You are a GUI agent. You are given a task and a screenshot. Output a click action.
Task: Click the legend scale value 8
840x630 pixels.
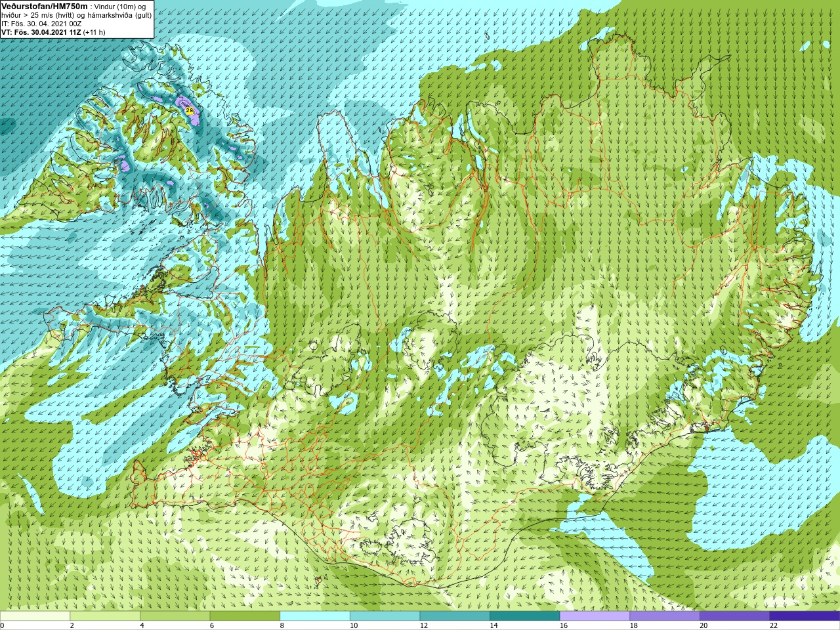[x=282, y=625]
